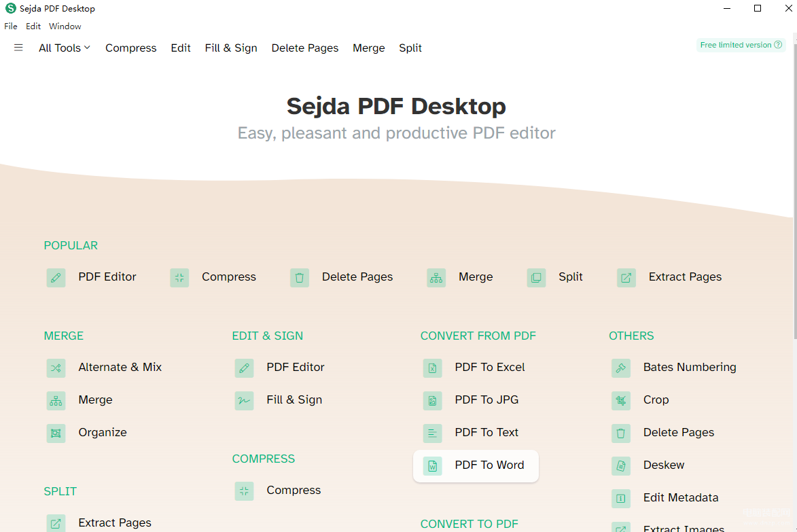
Task: Open the File menu
Action: (x=11, y=26)
